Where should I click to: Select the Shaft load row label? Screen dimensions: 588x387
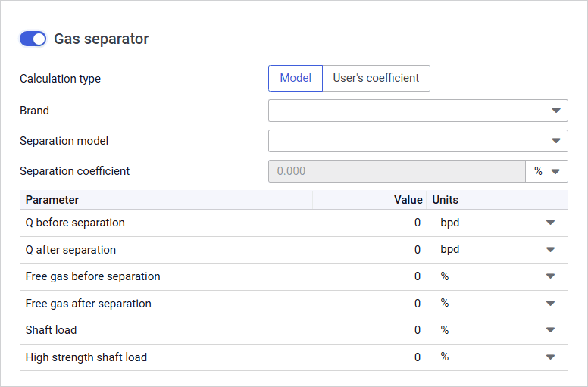point(51,330)
